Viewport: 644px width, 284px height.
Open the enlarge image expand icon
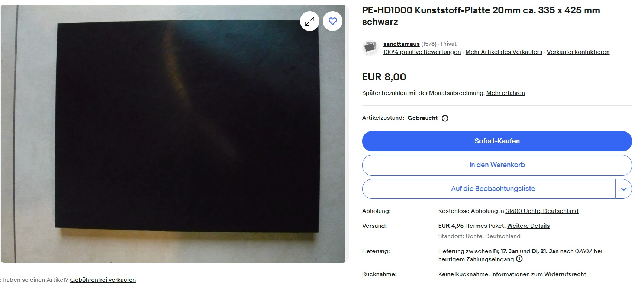310,21
